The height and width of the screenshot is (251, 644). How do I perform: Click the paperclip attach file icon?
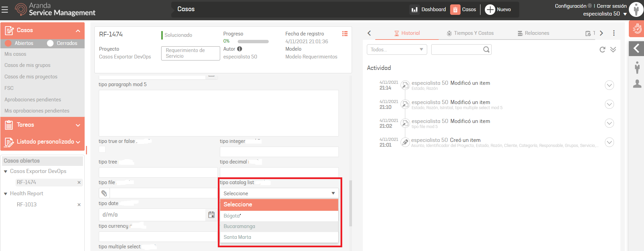click(104, 193)
